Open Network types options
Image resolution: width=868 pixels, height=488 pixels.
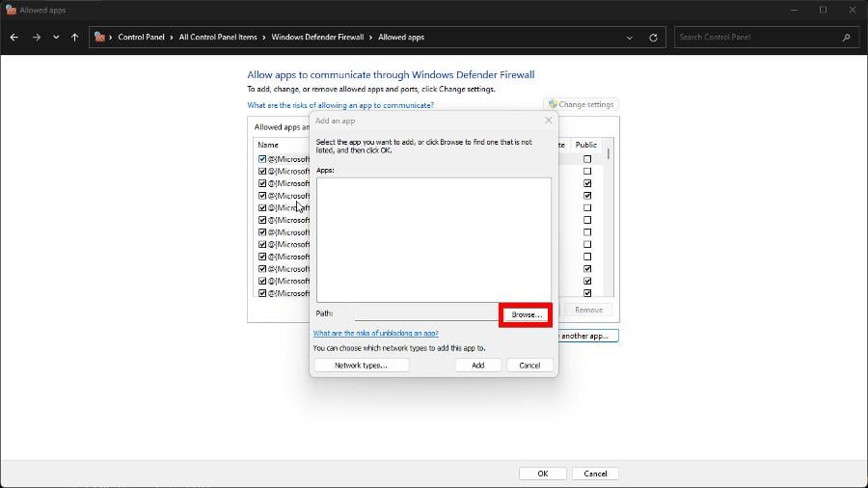361,366
